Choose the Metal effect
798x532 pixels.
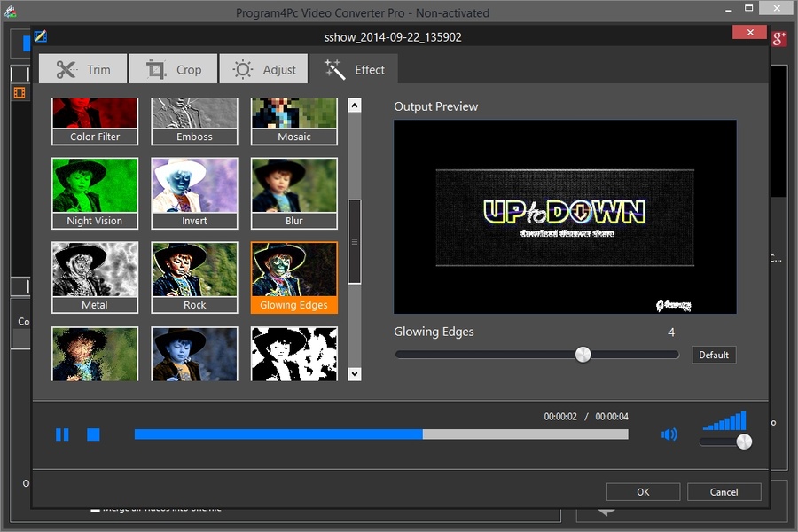coord(95,278)
